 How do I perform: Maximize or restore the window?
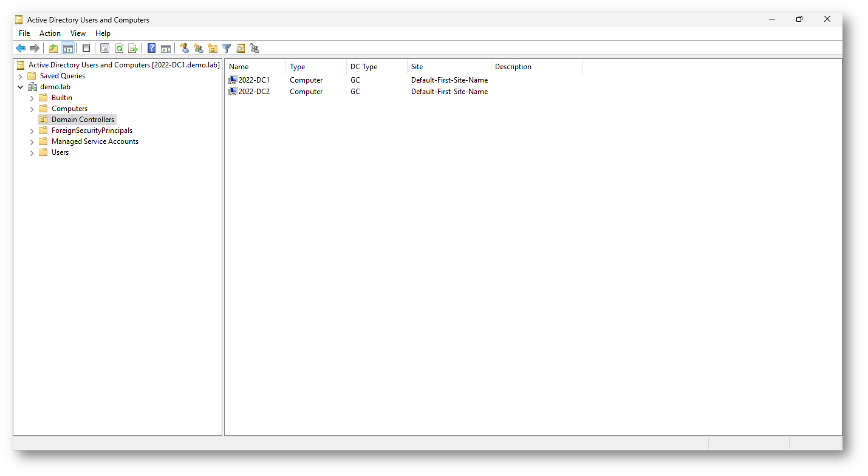799,19
